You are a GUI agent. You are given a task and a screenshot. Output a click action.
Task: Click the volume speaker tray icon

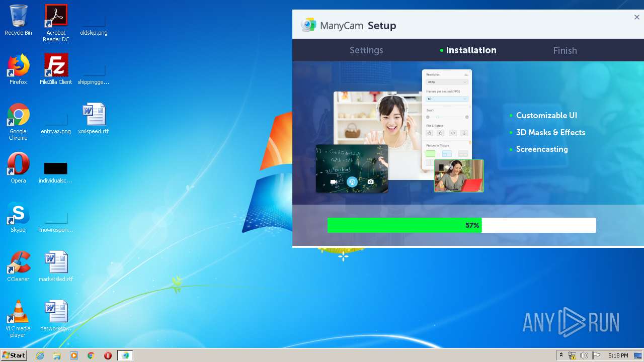click(x=584, y=355)
